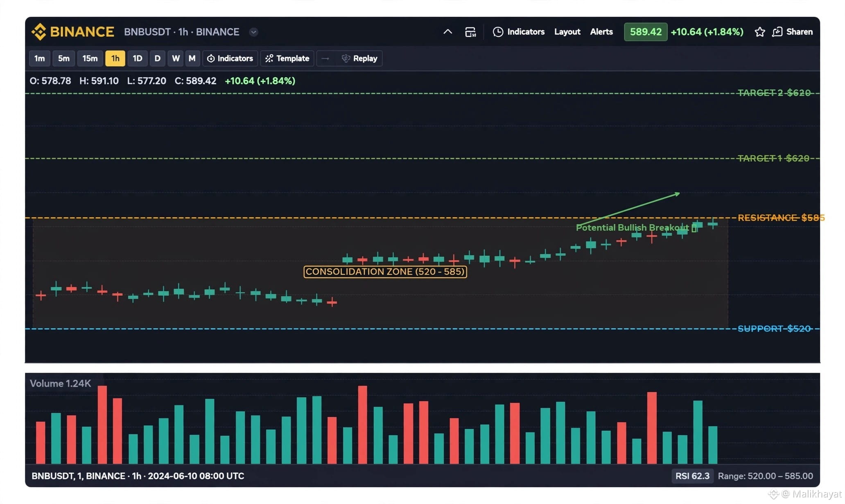This screenshot has width=845, height=504.
Task: Click the 589.42 price badge
Action: click(x=645, y=32)
